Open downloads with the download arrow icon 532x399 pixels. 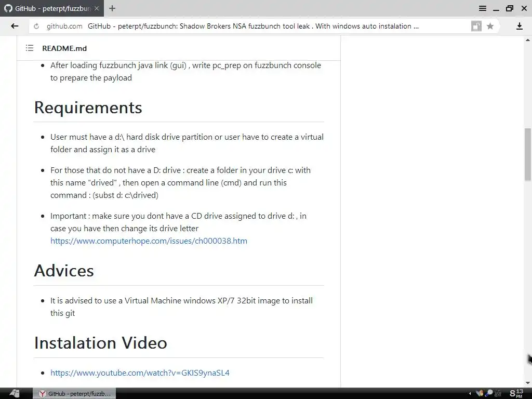point(519,26)
